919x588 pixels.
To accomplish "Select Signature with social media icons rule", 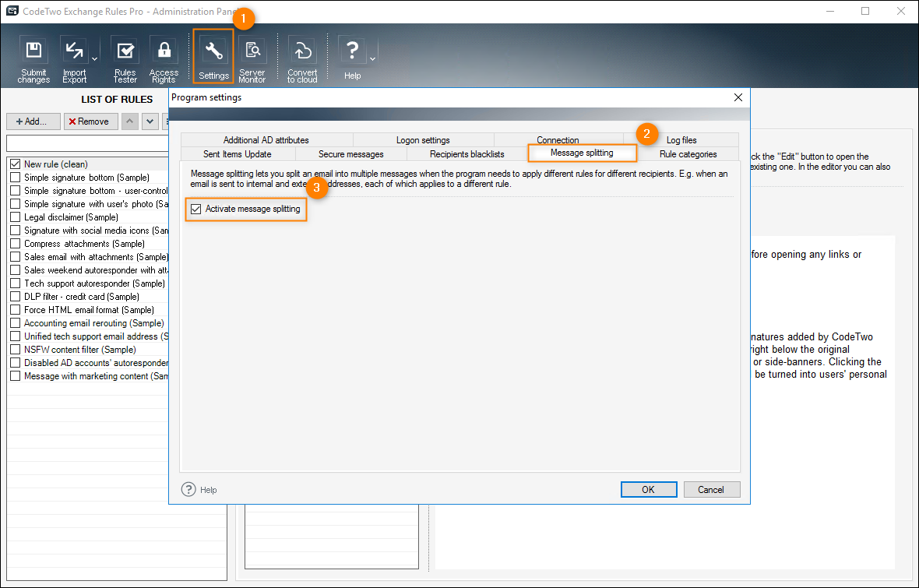I will 96,231.
